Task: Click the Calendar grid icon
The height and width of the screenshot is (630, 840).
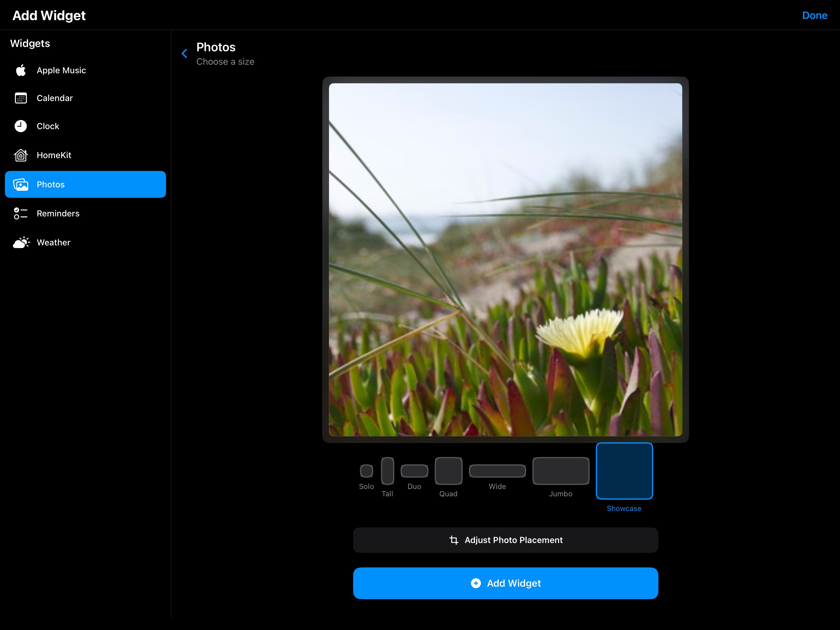Action: (x=21, y=98)
